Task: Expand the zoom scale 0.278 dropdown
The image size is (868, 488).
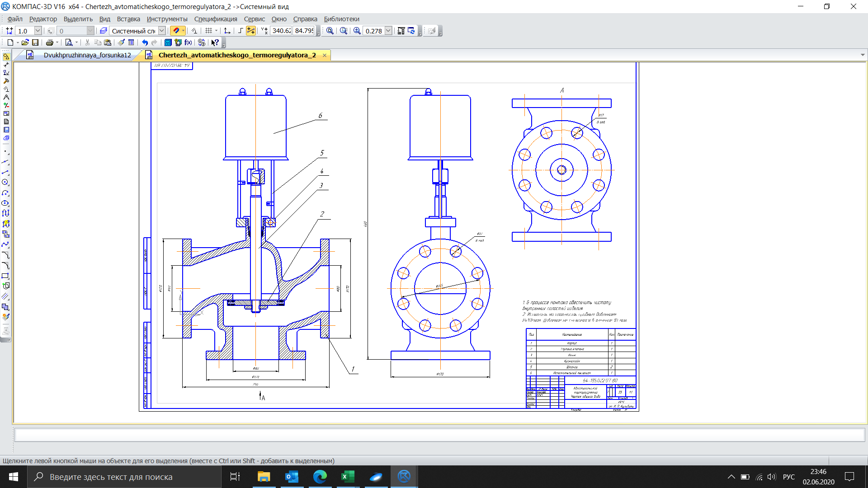Action: pos(388,31)
